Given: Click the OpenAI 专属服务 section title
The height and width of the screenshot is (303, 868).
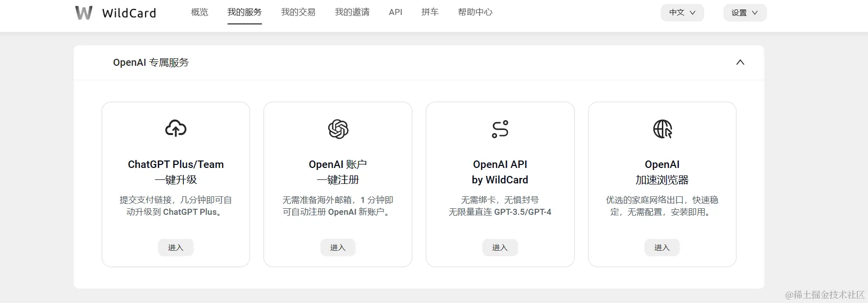Looking at the screenshot, I should 151,62.
